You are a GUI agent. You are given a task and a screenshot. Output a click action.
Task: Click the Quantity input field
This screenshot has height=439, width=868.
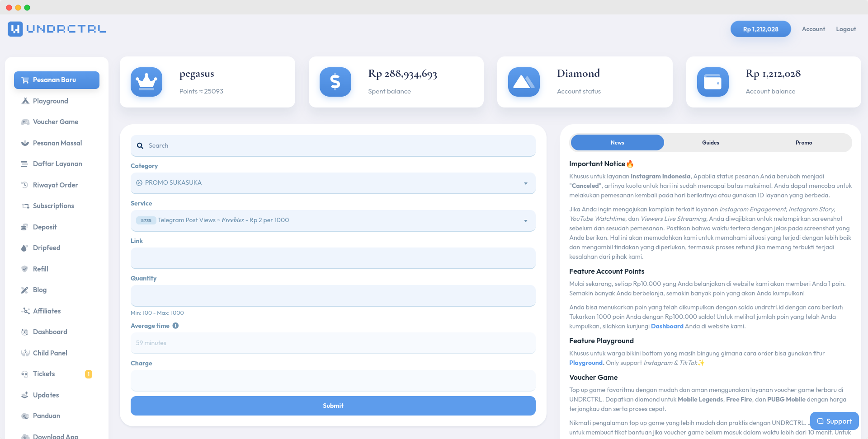tap(333, 295)
